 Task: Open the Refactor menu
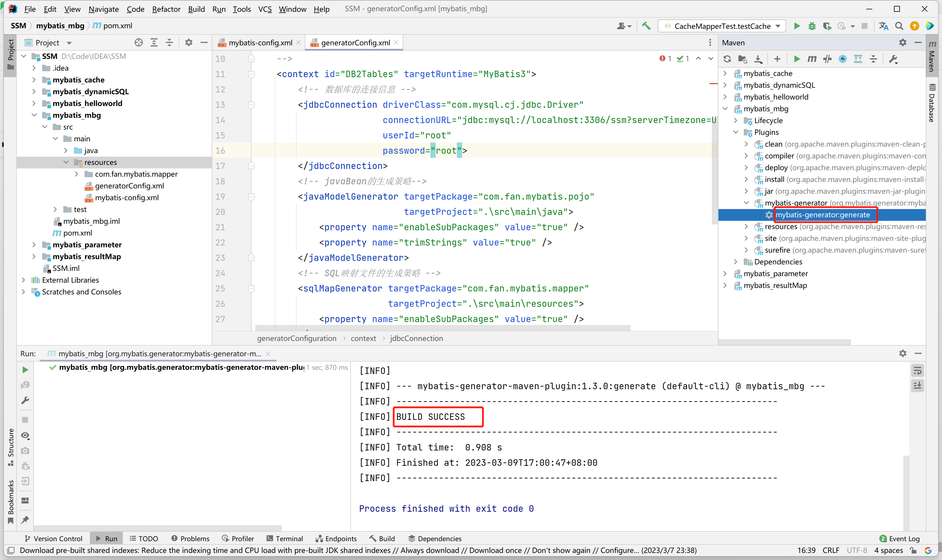pyautogui.click(x=166, y=9)
